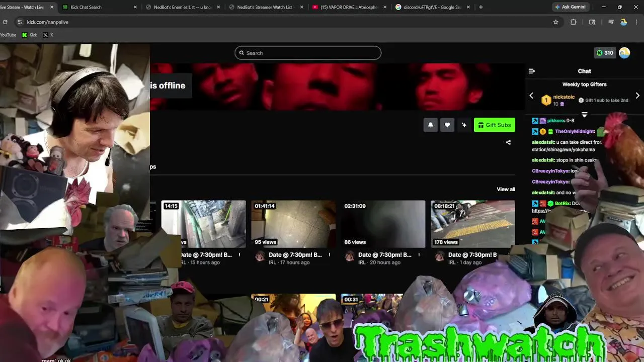Click channel avatar on 17 hours ago video
The width and height of the screenshot is (644, 362).
point(260,256)
